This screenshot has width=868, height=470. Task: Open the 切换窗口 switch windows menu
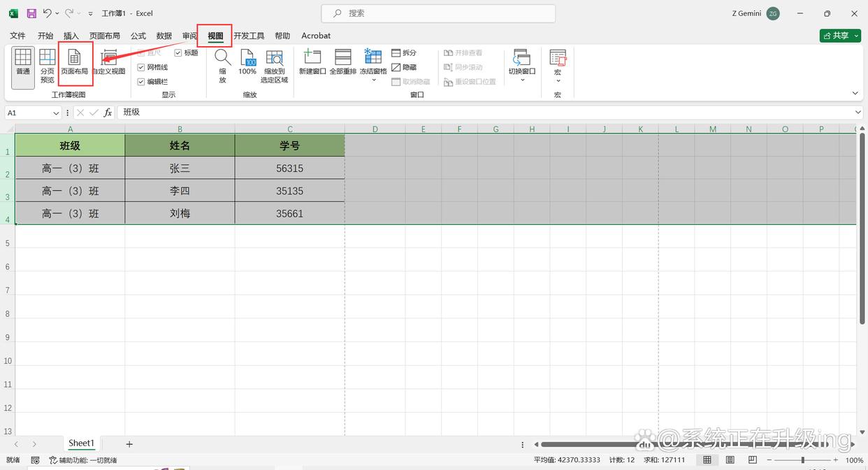click(522, 67)
